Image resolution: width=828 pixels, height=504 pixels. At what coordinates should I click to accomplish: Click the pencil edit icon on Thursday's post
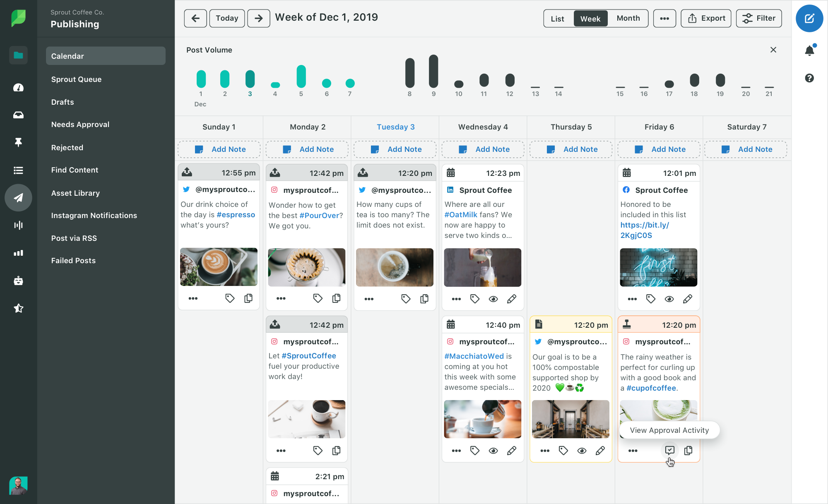[600, 450]
